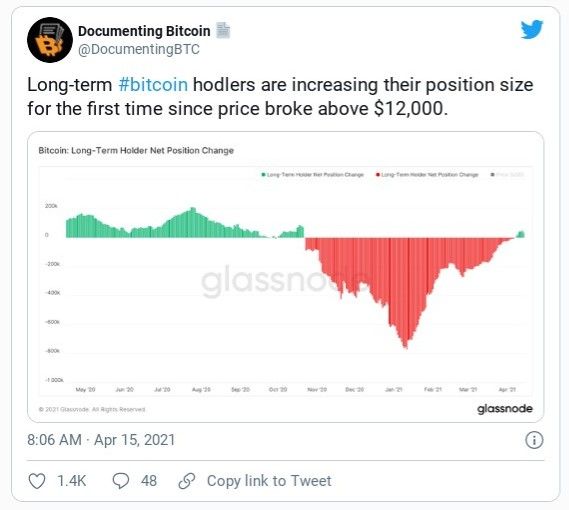
Task: Open the 8:06 AM · Apr 15, 2021 timestamp
Action: tap(101, 440)
